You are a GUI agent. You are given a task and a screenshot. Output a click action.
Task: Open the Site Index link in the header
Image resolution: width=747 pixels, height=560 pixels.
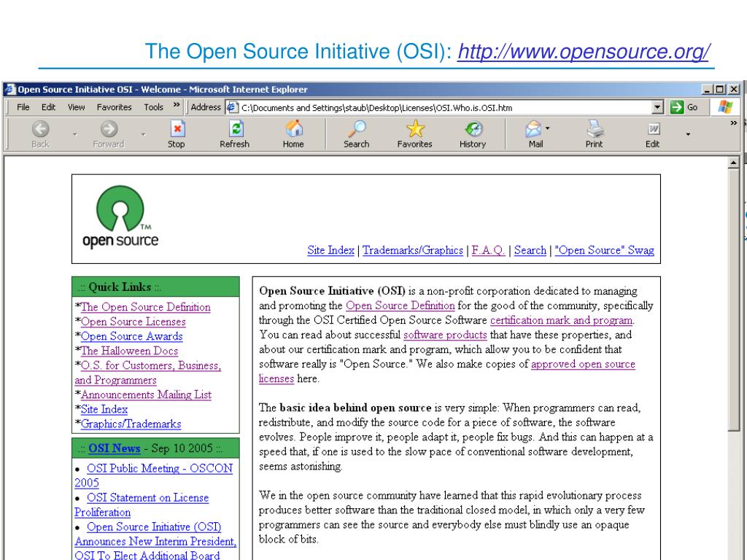click(x=330, y=250)
